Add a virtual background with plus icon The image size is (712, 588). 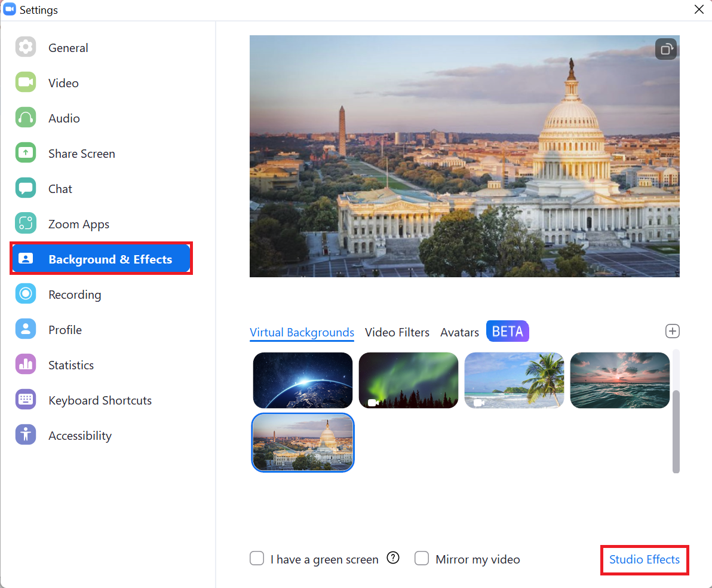(673, 331)
